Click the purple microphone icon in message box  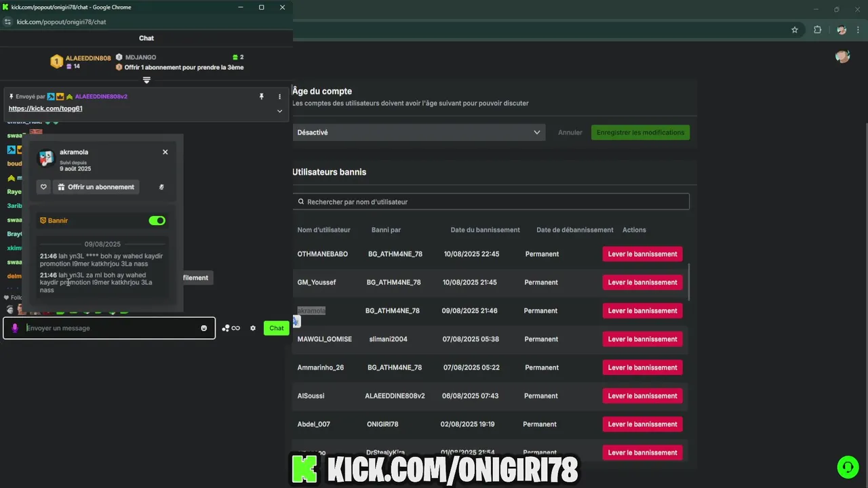pos(15,328)
